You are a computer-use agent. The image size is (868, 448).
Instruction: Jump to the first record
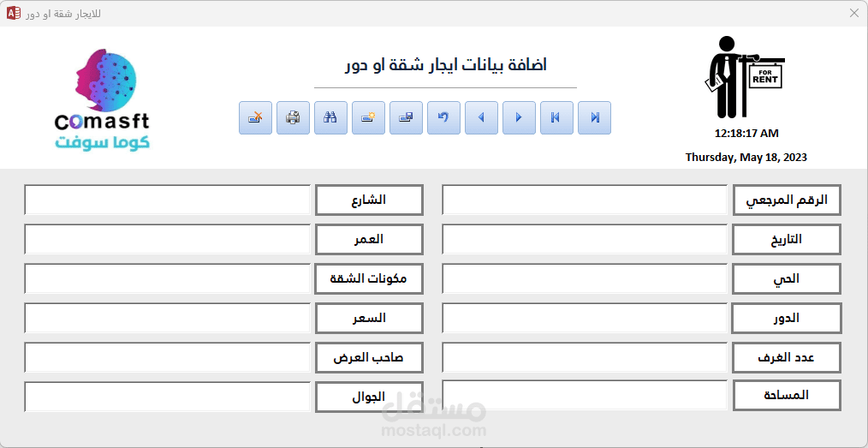tap(556, 118)
